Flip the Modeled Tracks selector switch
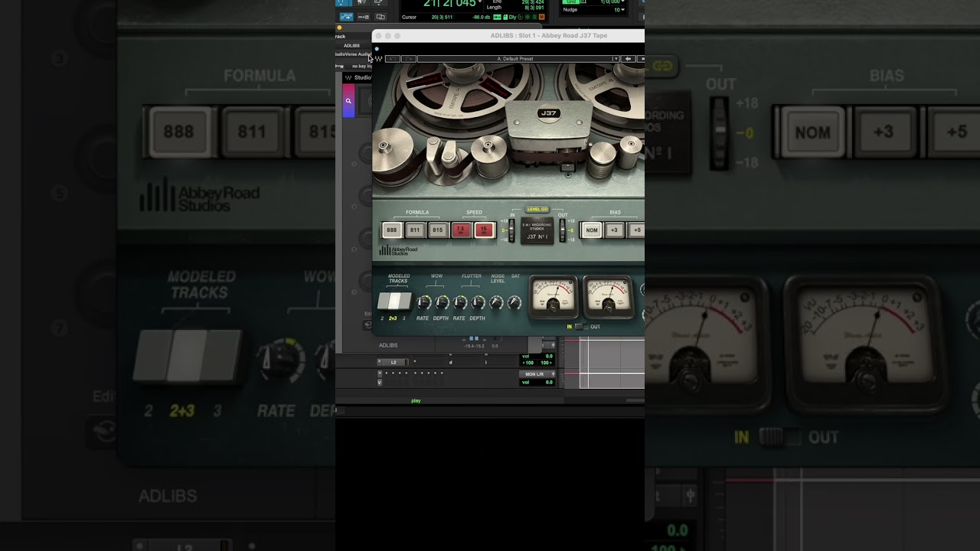The height and width of the screenshot is (551, 980). click(394, 301)
